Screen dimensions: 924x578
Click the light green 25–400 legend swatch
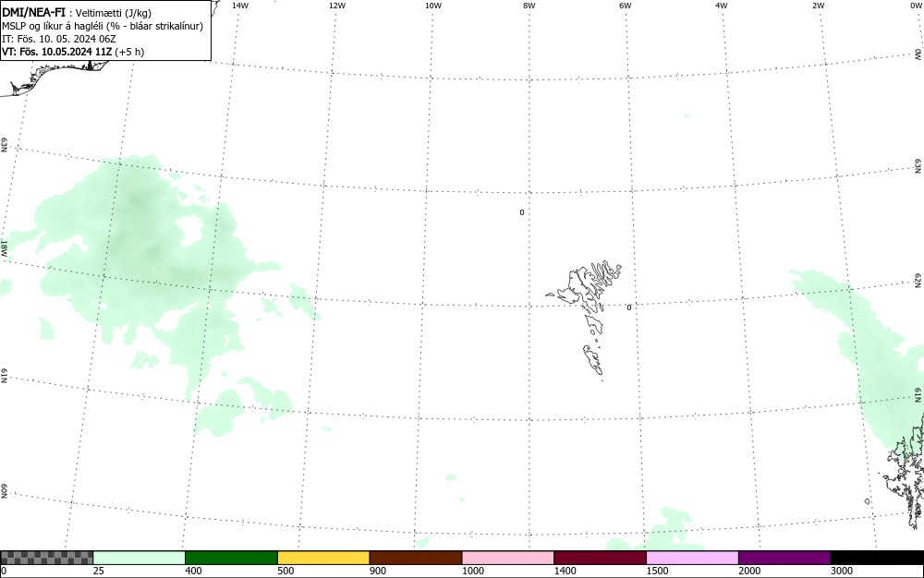tap(140, 558)
